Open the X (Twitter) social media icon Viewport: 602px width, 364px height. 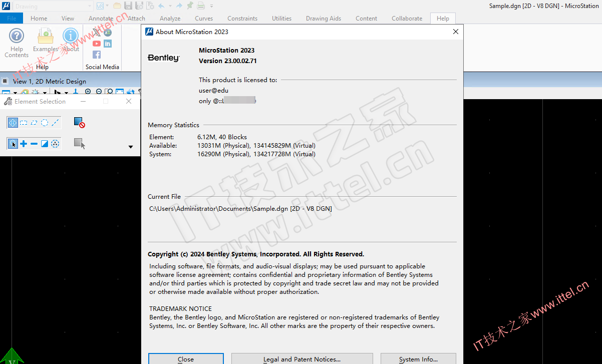(97, 33)
